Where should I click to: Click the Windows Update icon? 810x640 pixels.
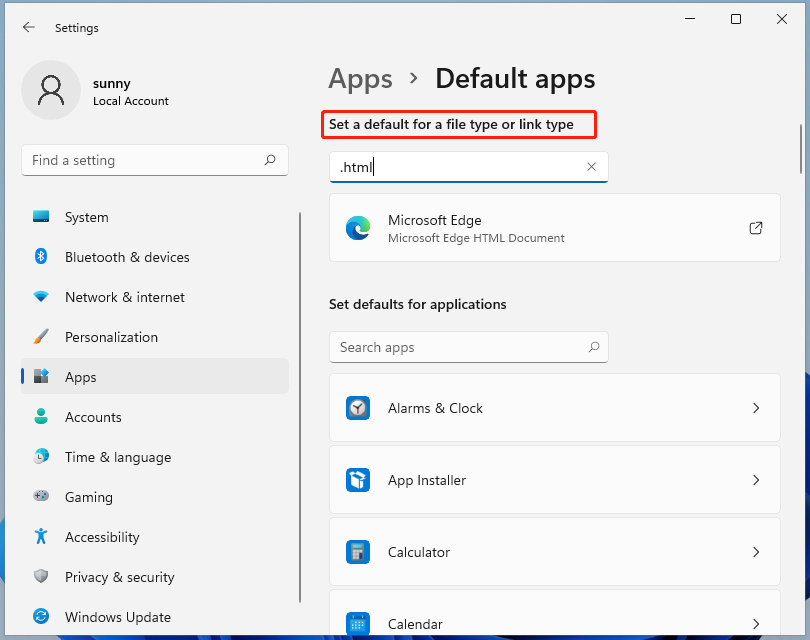(x=40, y=617)
